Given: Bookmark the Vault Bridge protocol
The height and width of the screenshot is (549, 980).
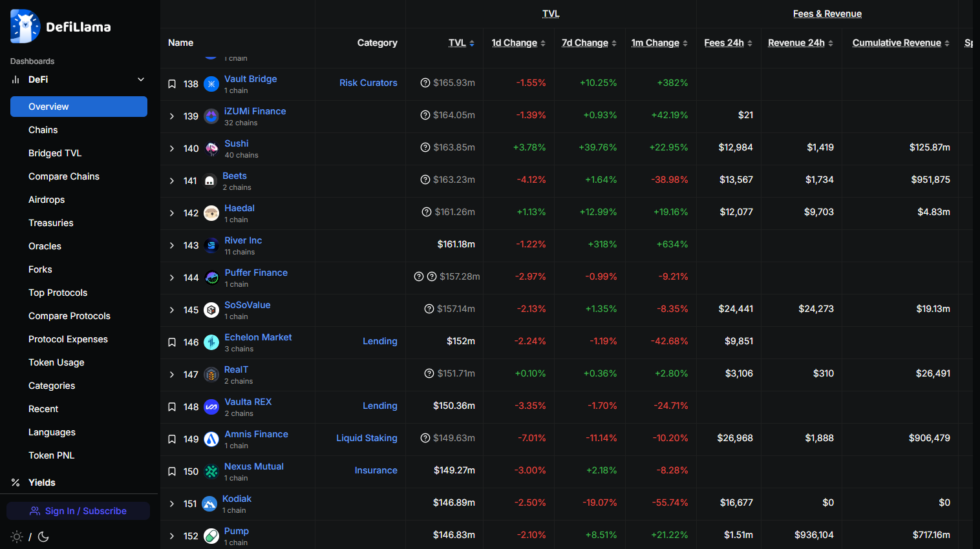Looking at the screenshot, I should [172, 84].
